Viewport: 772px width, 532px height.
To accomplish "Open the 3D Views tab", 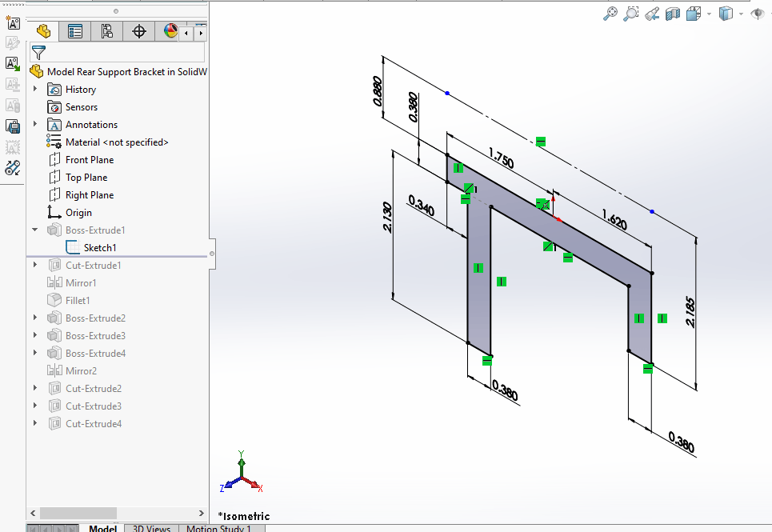I will click(x=151, y=528).
